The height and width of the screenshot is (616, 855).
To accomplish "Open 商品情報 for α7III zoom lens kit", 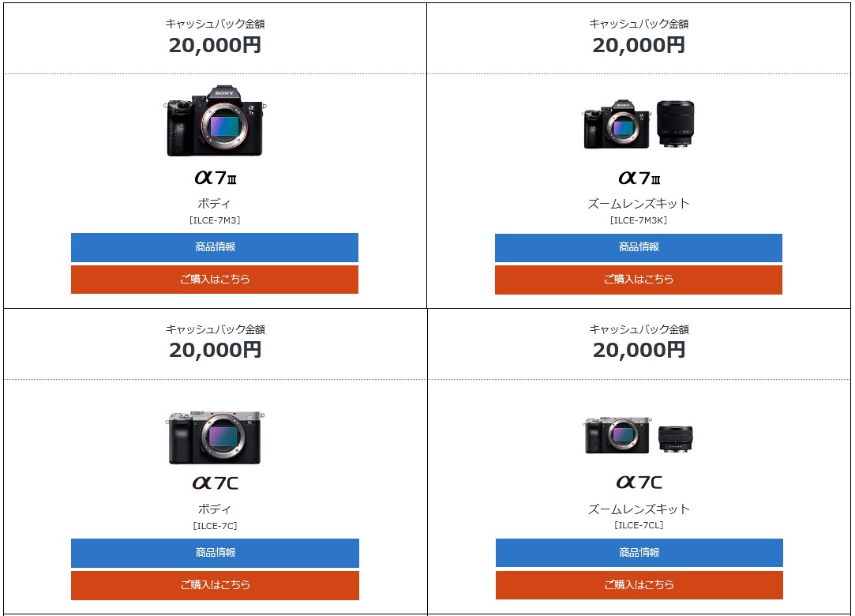I will (x=639, y=248).
